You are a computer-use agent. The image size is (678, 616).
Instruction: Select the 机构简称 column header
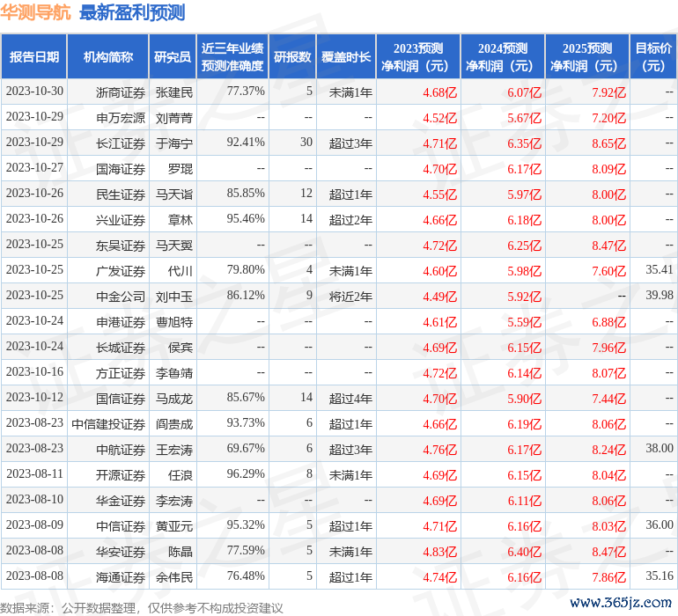tap(108, 56)
